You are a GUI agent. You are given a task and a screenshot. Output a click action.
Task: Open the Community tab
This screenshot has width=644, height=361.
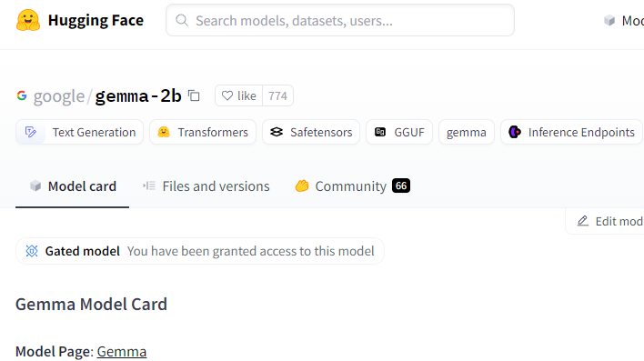pos(352,186)
